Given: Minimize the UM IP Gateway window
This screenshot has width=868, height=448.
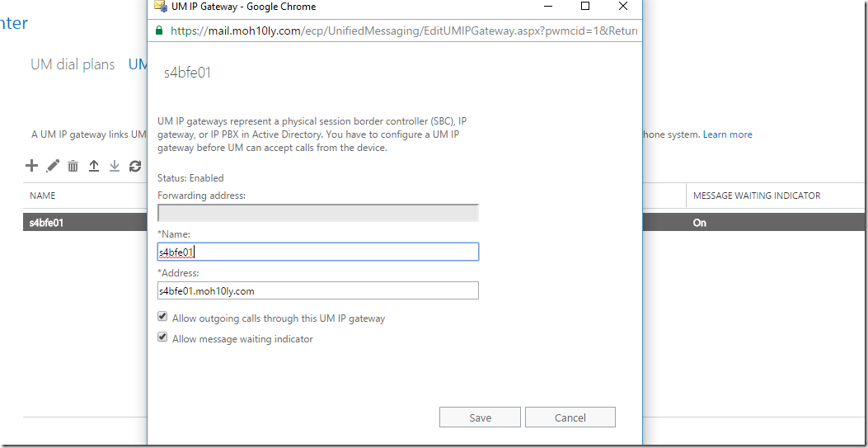Looking at the screenshot, I should 548,7.
